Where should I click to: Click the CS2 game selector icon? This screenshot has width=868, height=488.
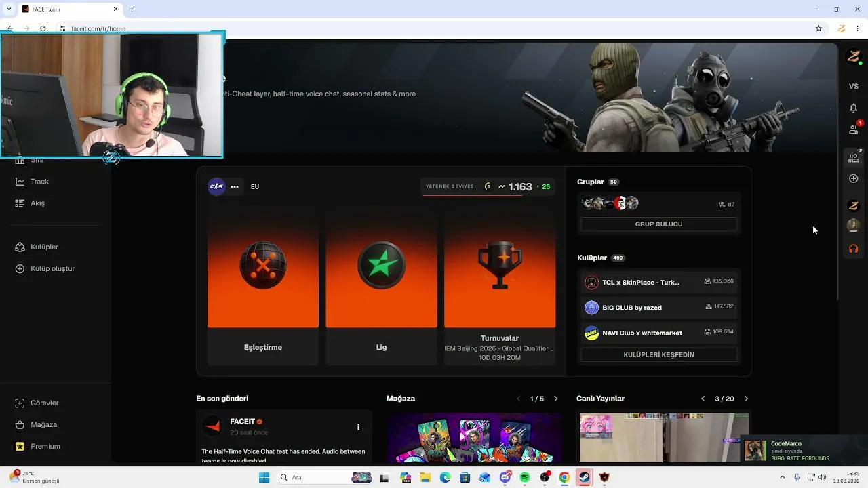[x=216, y=186]
